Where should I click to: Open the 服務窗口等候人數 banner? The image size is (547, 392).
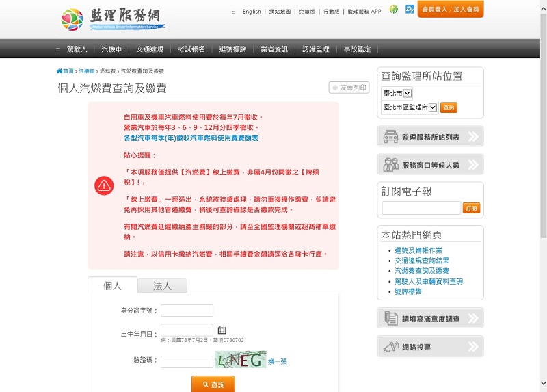point(431,164)
